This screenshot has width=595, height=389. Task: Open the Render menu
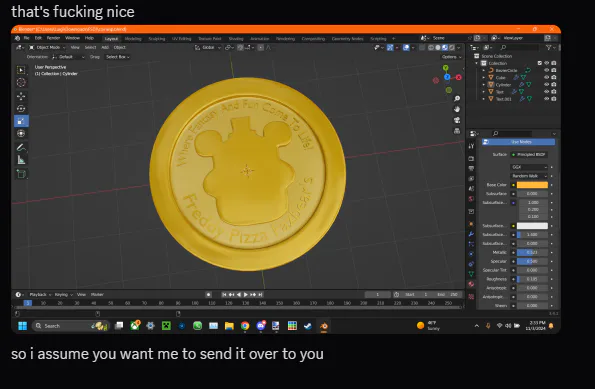point(54,38)
